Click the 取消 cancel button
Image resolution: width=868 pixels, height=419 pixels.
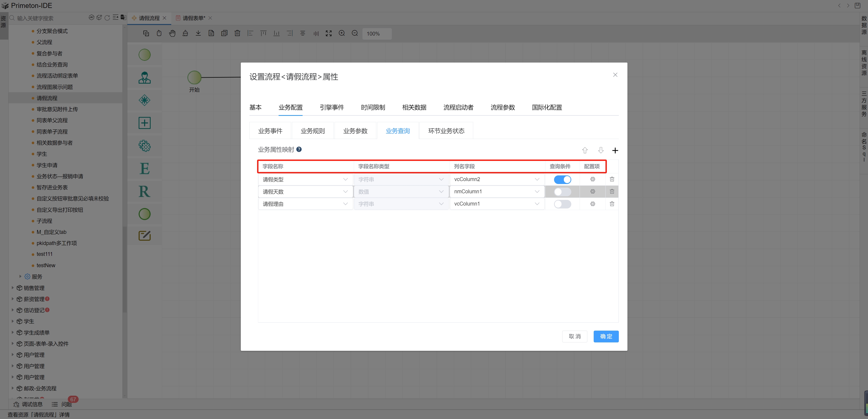(574, 337)
